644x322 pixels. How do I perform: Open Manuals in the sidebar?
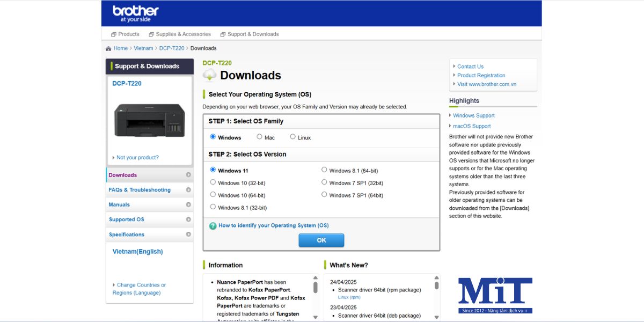(x=150, y=204)
